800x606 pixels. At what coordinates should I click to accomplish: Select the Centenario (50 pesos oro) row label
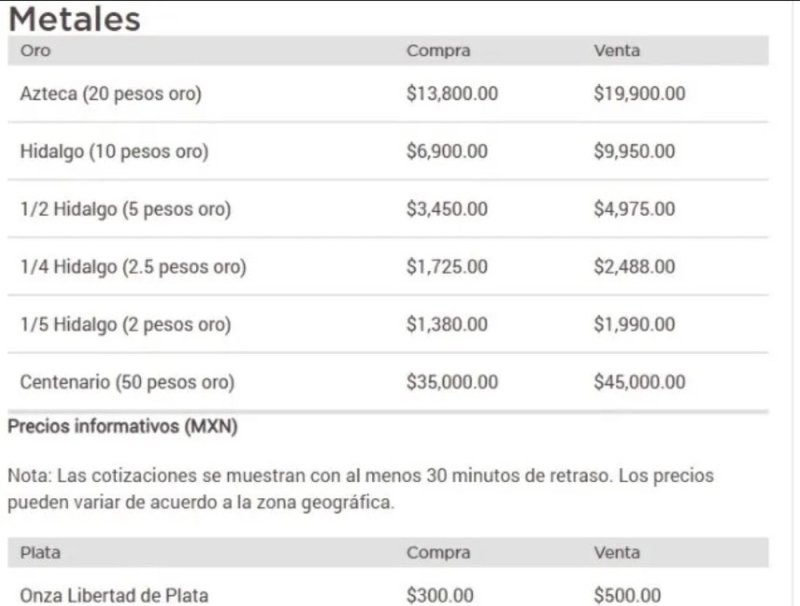click(x=127, y=382)
